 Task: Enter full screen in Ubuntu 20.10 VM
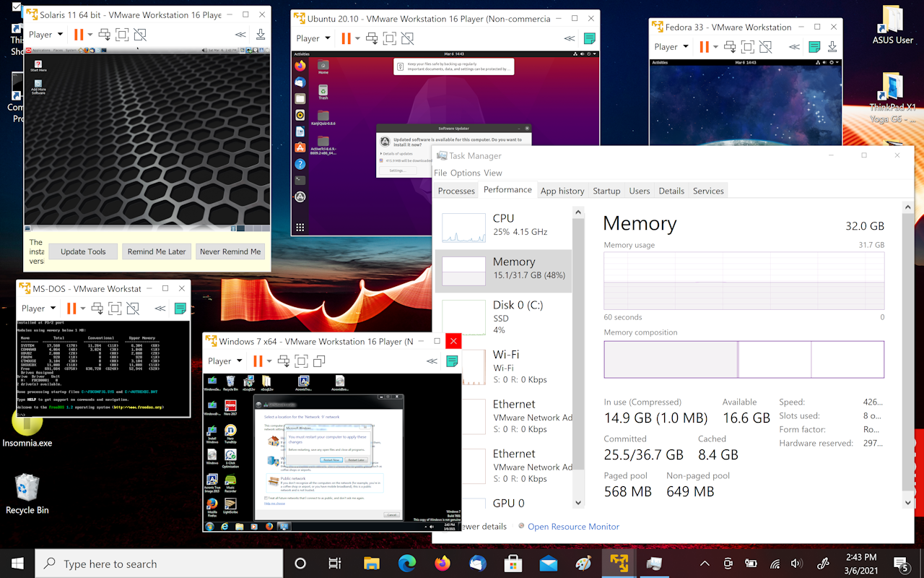coord(390,38)
